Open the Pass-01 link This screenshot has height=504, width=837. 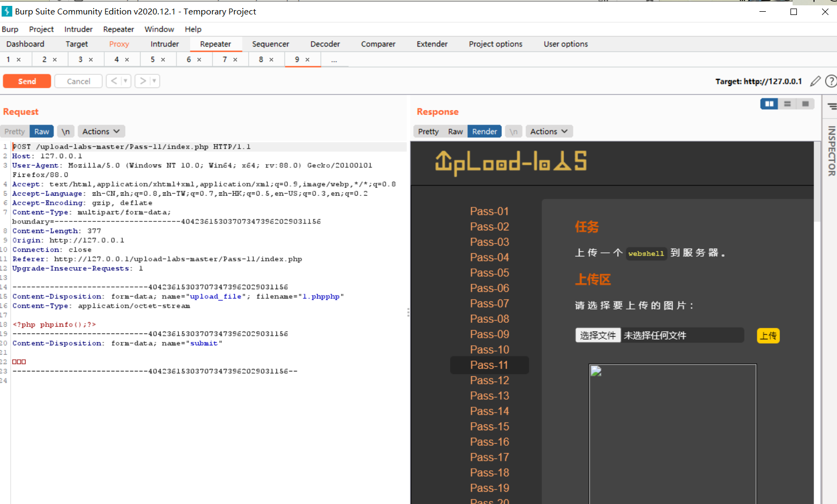pos(489,211)
